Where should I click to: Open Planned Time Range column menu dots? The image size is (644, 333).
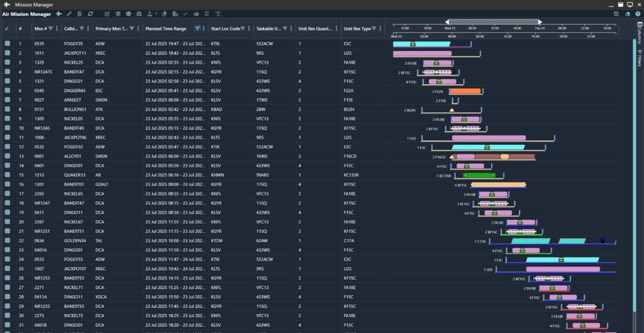coord(204,29)
